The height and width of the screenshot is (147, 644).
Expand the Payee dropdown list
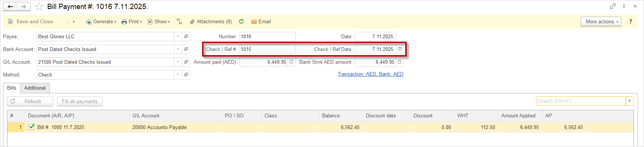[178, 36]
